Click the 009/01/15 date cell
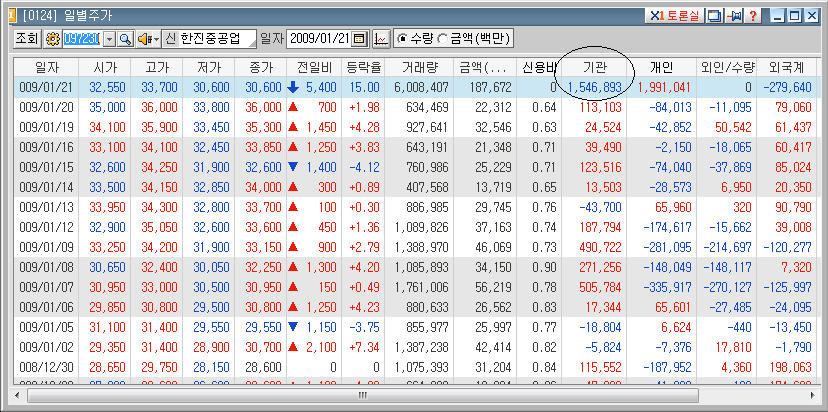 46,167
